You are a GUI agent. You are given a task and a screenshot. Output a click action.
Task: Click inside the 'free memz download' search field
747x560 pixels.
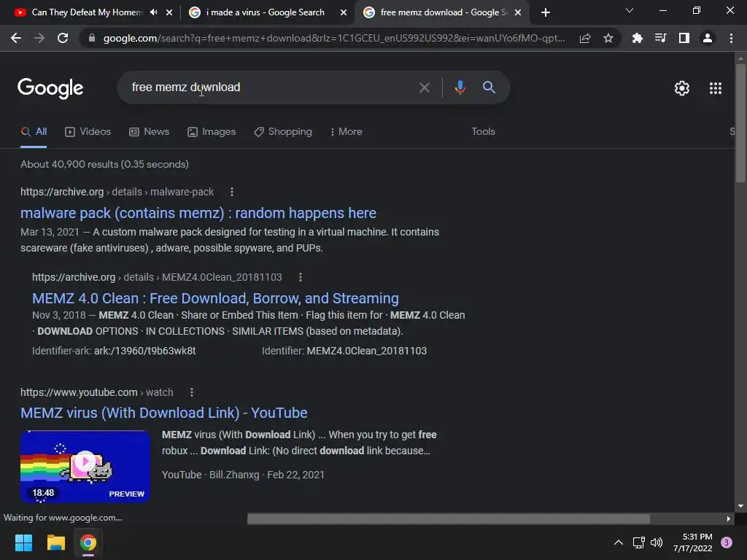point(267,87)
